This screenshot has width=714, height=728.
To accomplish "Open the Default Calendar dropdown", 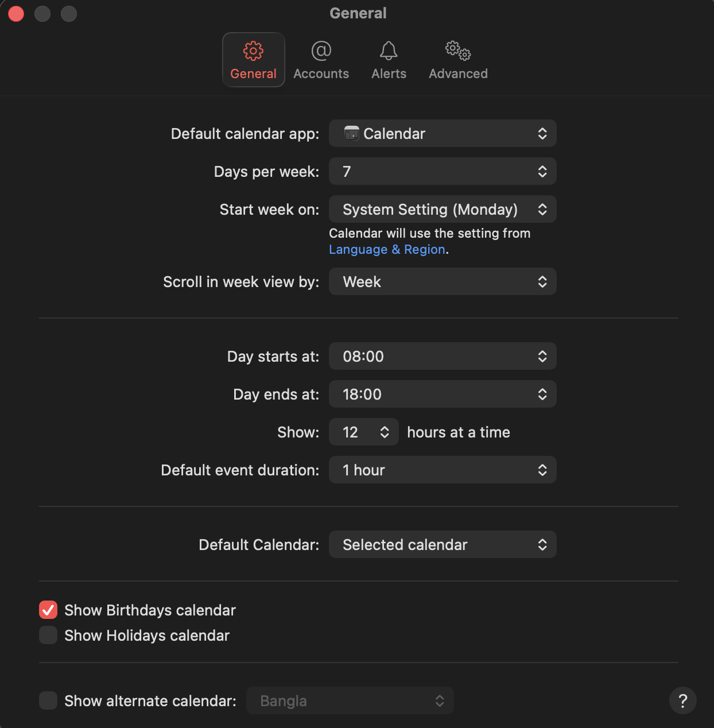I will (442, 545).
